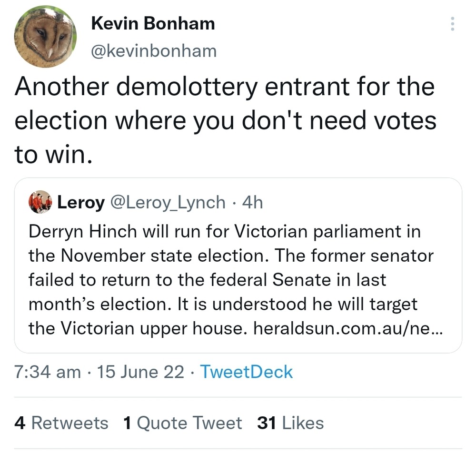Click 'election where you don't need votes' line

pyautogui.click(x=225, y=121)
